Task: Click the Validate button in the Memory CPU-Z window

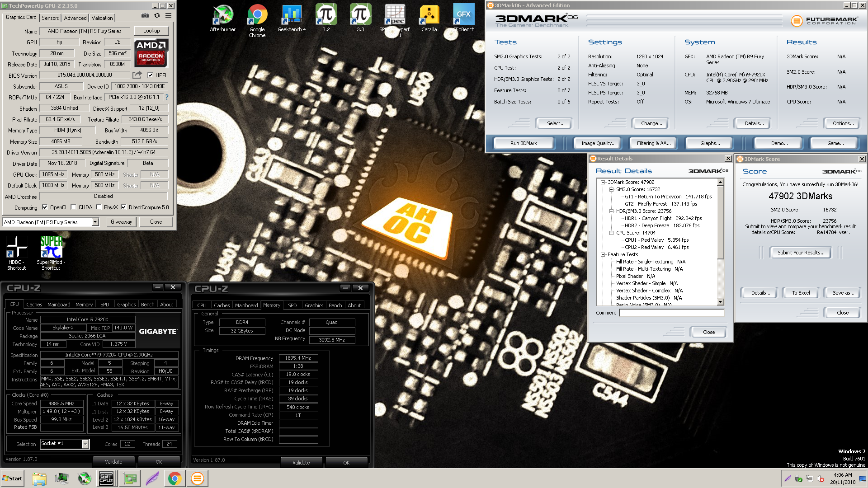Action: pos(301,463)
